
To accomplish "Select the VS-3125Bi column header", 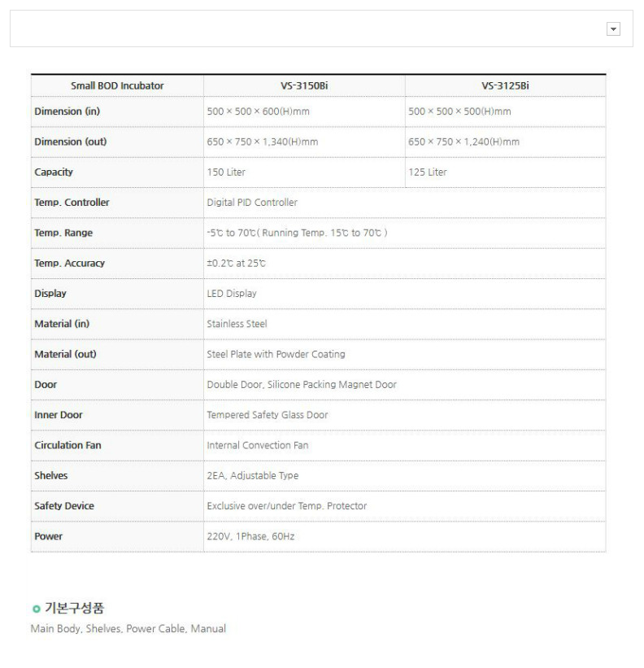I will [505, 85].
